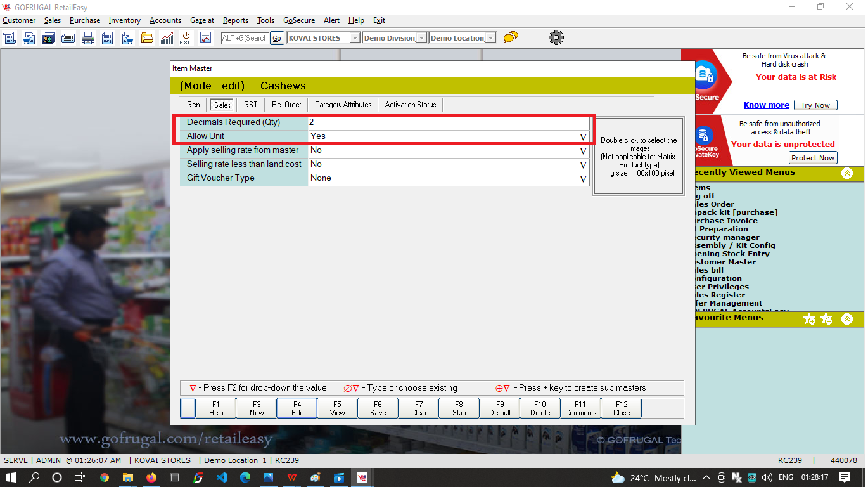Viewport: 868px width, 487px height.
Task: Focus the ALT+G search input field
Action: click(x=245, y=38)
